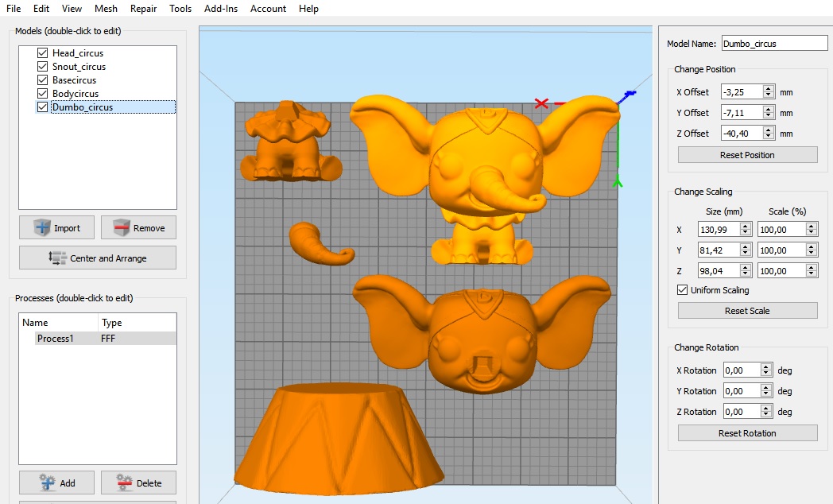The image size is (833, 504).
Task: Open the Add-Ins menu
Action: click(221, 9)
